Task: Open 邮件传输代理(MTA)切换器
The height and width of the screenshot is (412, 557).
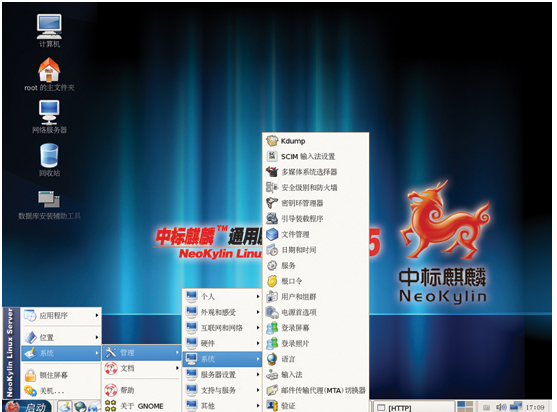Action: pos(315,390)
